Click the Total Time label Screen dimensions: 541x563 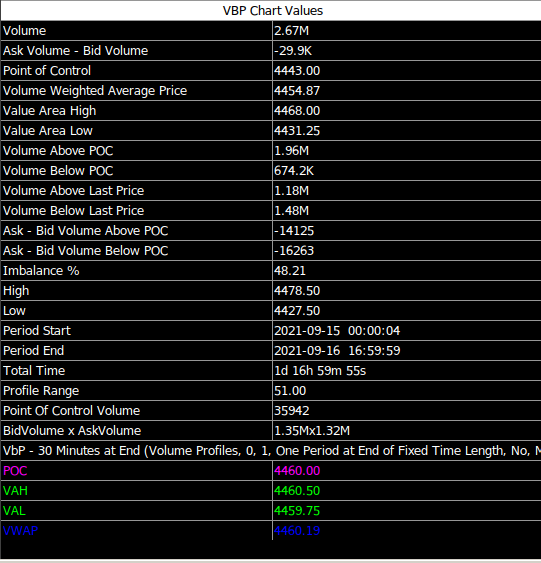(34, 371)
